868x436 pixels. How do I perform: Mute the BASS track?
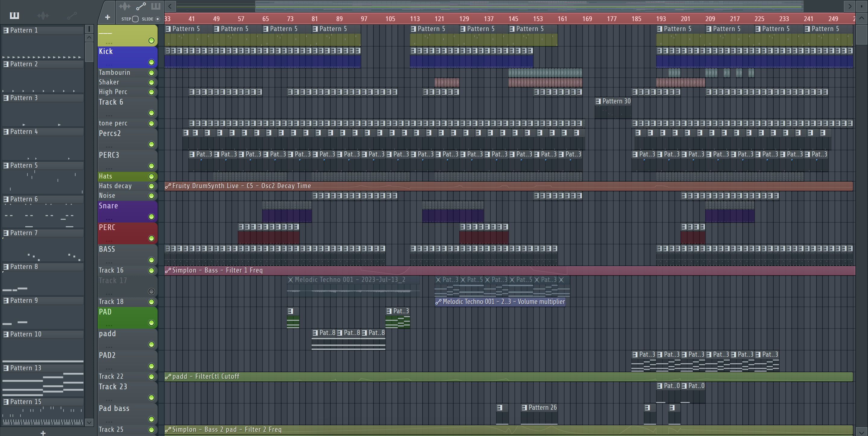coord(151,260)
